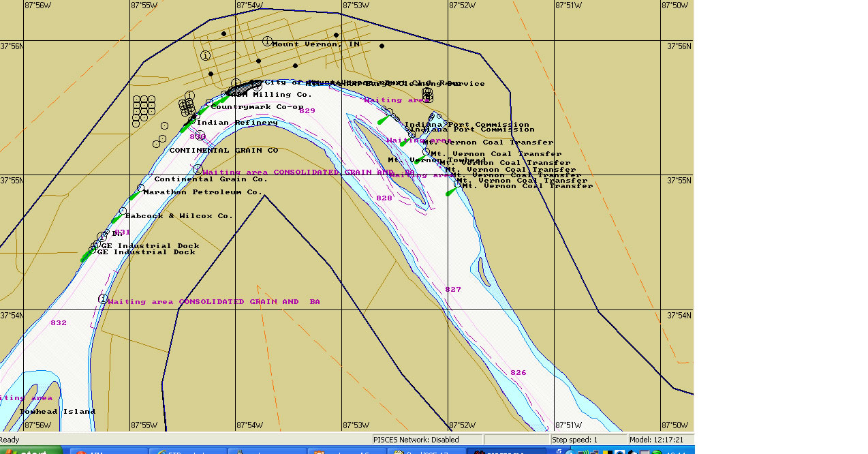Select the Countrymark Co-op label
The height and width of the screenshot is (454, 868).
257,107
